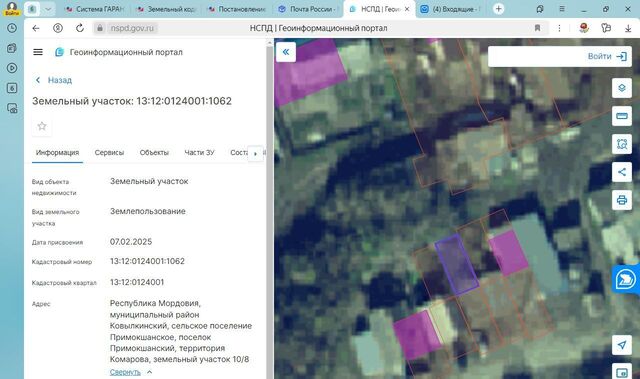Click the nspd.gov.ru address field
The image size is (640, 379).
pos(132,28)
